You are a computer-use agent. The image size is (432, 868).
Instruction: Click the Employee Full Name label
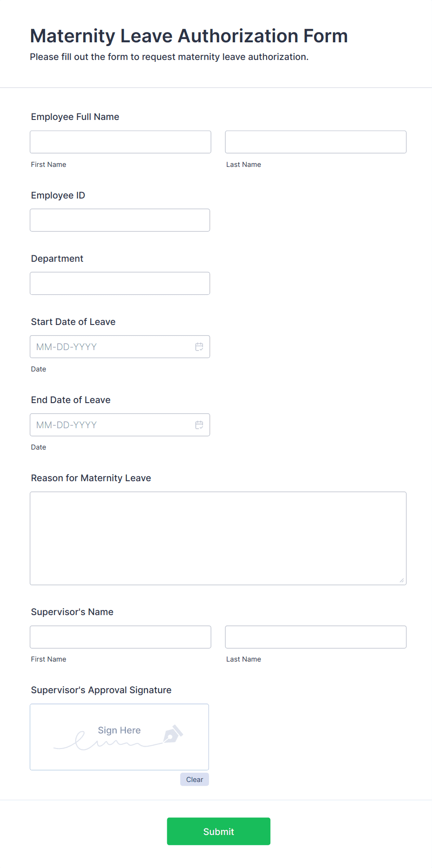coord(75,117)
